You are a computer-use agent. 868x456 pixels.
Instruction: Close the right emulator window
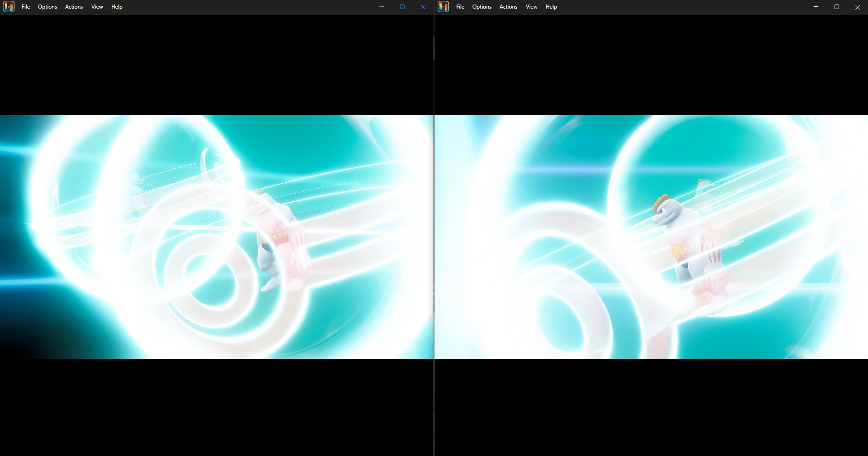(x=858, y=7)
